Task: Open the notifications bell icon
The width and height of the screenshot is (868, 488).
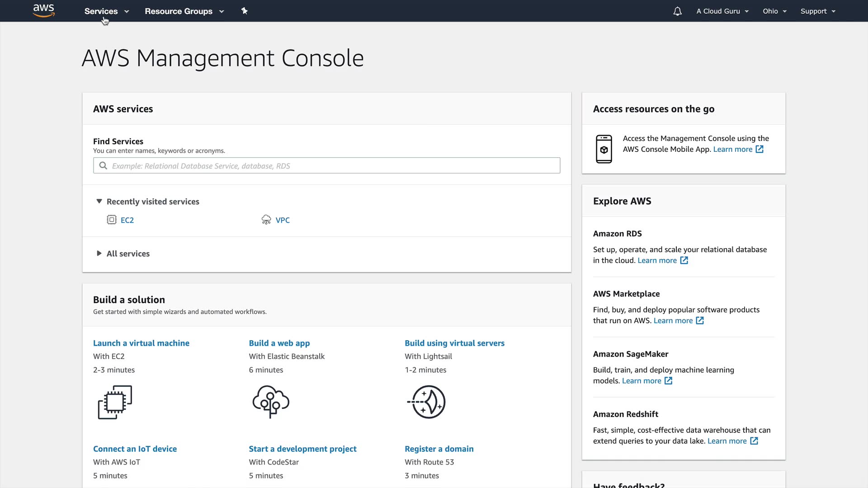Action: [x=677, y=11]
